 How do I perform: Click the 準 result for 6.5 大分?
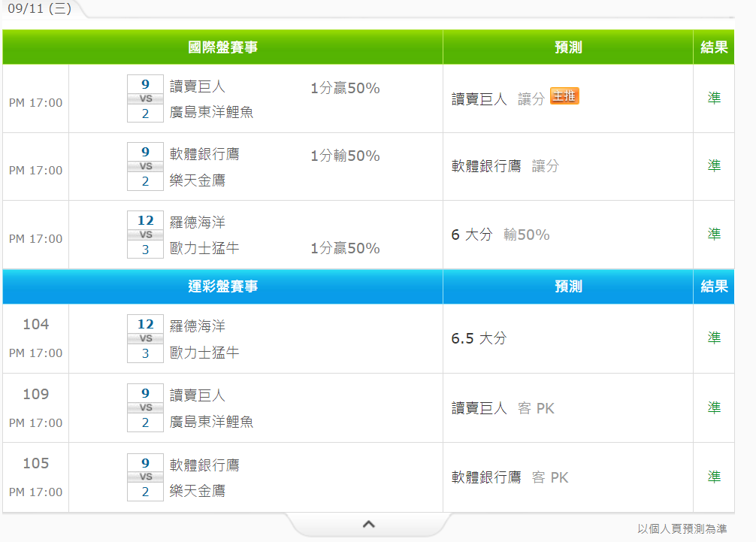click(x=714, y=338)
